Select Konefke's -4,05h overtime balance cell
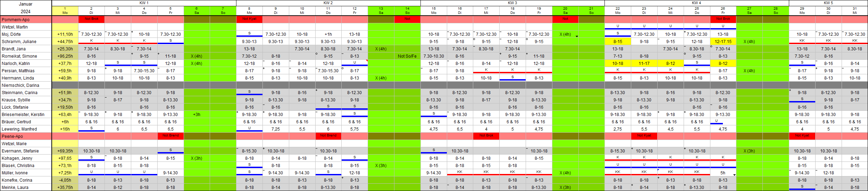This screenshot has height=191, width=868. coord(65,180)
